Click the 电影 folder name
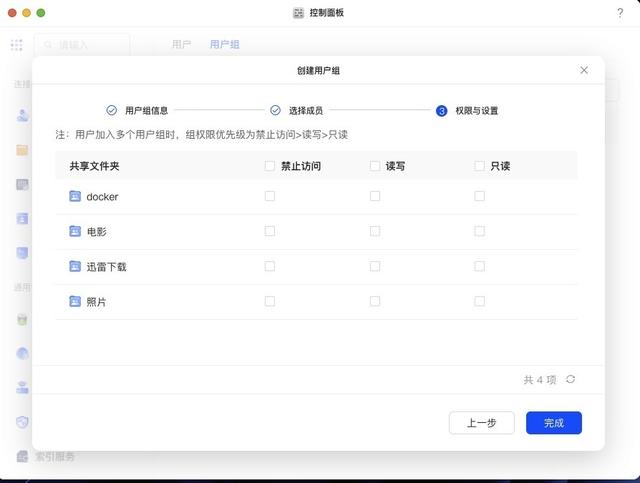Image resolution: width=640 pixels, height=483 pixels. (x=96, y=231)
